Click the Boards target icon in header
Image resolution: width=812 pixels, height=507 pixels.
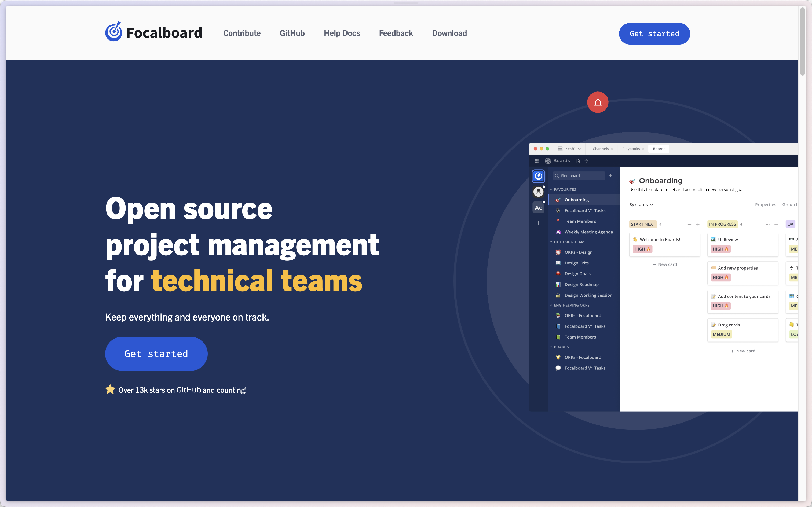click(548, 161)
